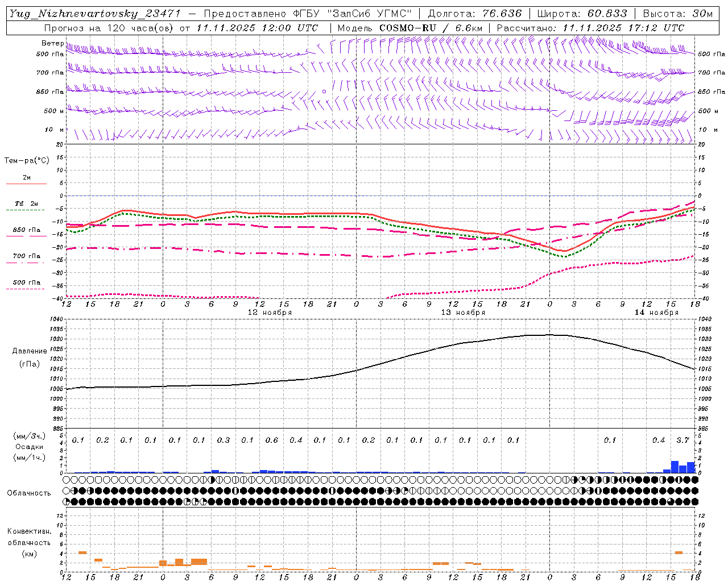Click the 700 гПа entry in the temperature legend
Screen dimensions: 728x582
click(x=27, y=256)
